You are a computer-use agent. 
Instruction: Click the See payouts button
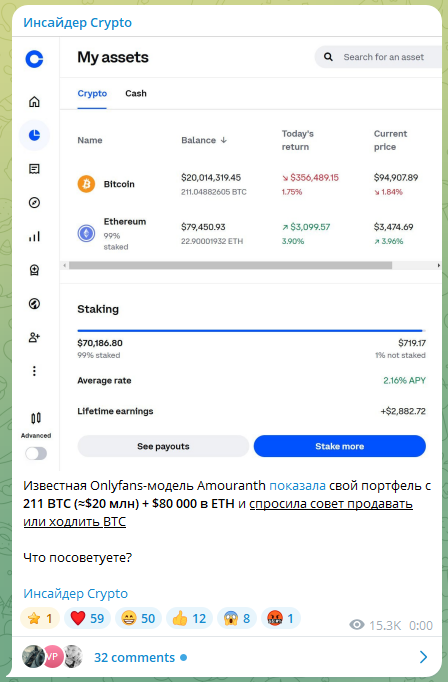163,446
